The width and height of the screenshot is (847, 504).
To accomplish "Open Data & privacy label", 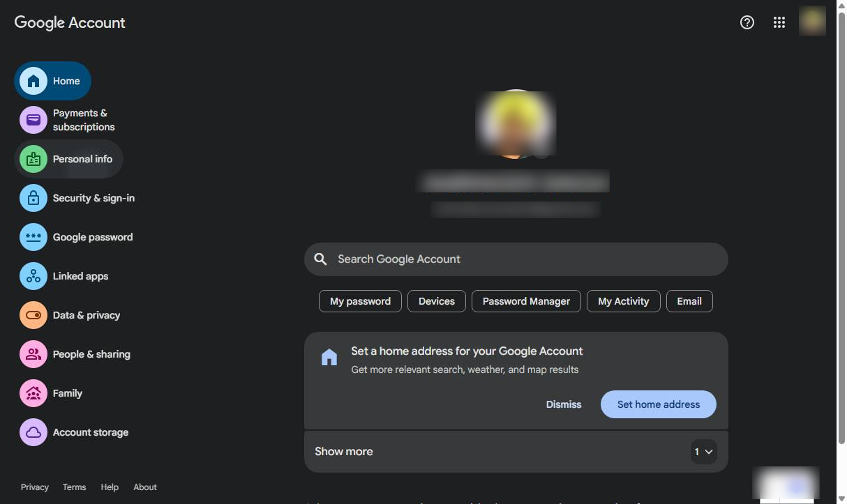I will click(87, 315).
